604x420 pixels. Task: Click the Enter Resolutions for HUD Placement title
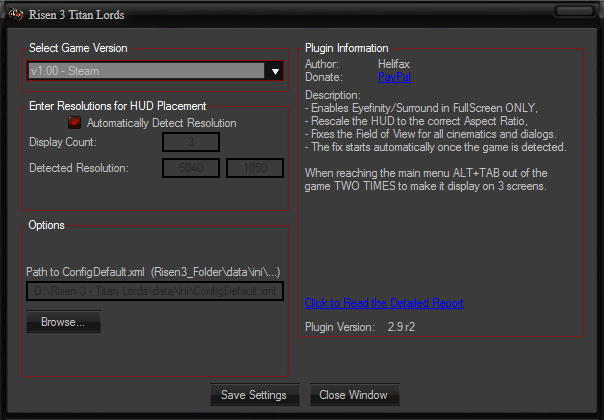[117, 106]
